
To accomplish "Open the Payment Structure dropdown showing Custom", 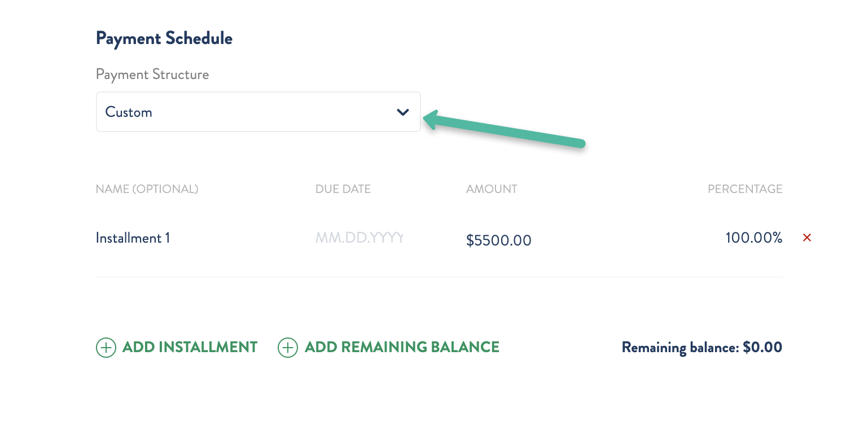I will pyautogui.click(x=258, y=112).
